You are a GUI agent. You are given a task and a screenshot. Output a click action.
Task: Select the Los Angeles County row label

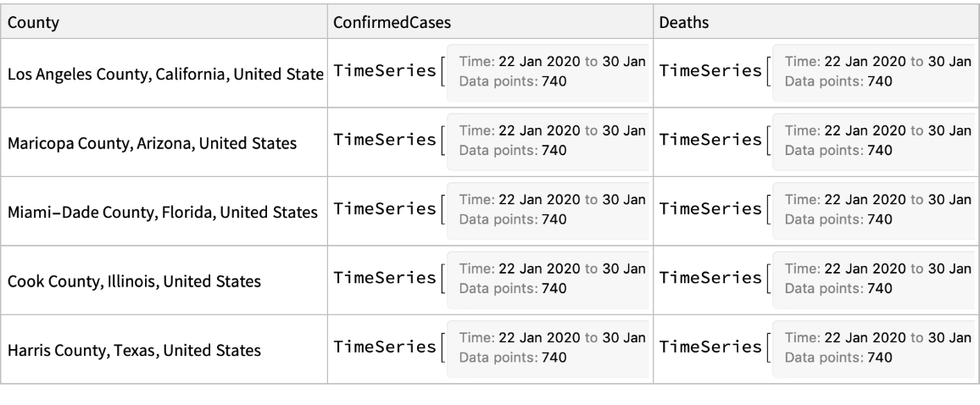click(166, 75)
